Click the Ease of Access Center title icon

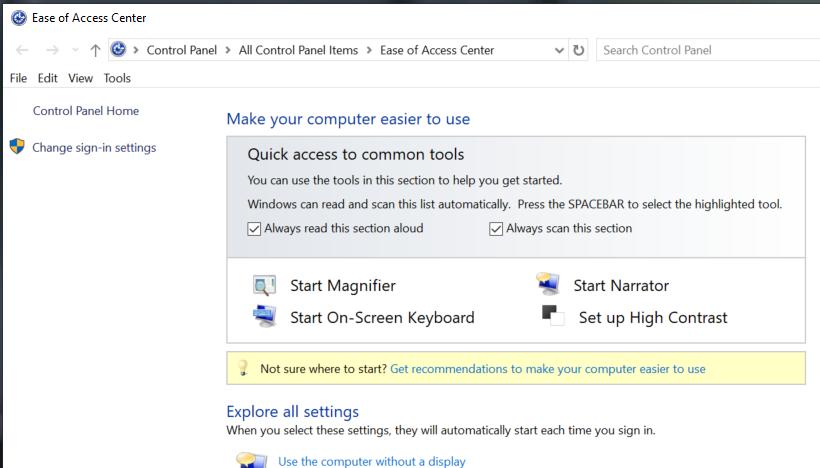coord(19,18)
